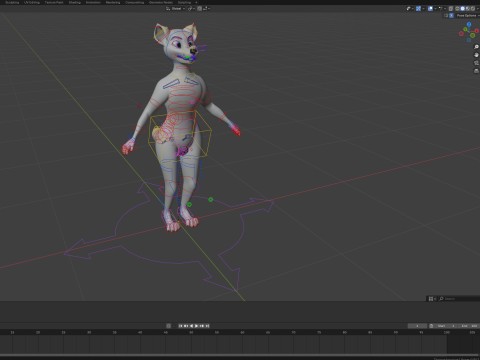
Task: Open the UV Editing workspace tab
Action: 32,2
